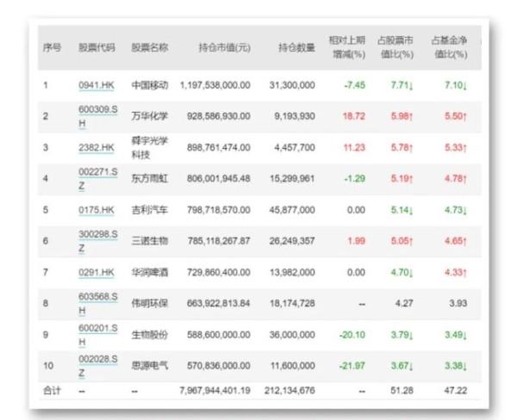Click the 股票代码 column header
Viewport: 517px width, 420px height.
click(97, 47)
